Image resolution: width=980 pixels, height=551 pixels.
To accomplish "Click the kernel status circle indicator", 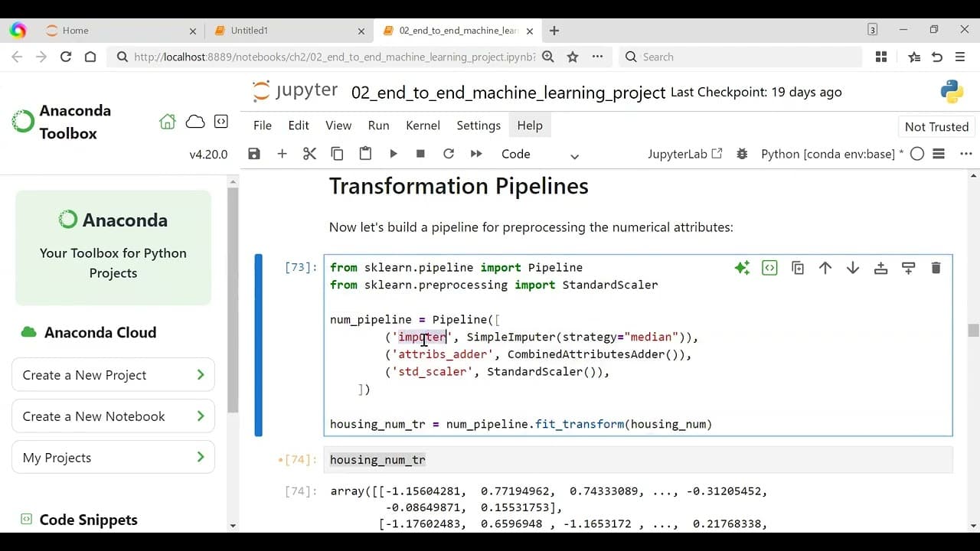I will pyautogui.click(x=917, y=154).
